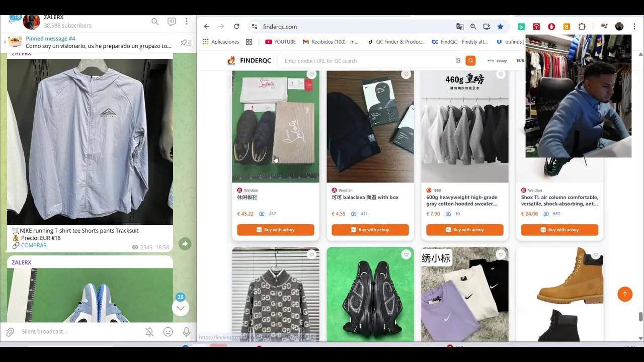Open the acbuy agent selector
The height and width of the screenshot is (362, 644).
[497, 61]
